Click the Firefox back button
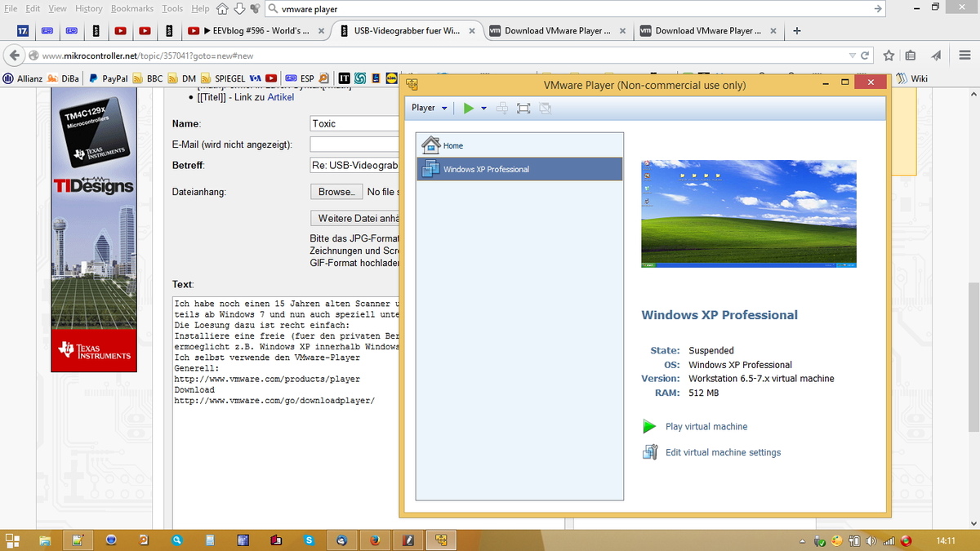 coord(14,56)
